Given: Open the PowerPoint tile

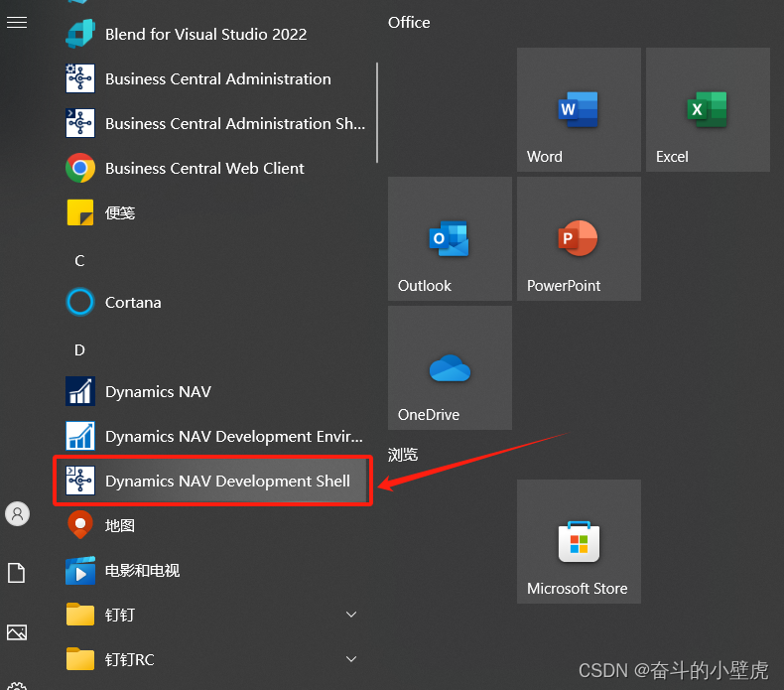Looking at the screenshot, I should coord(579,238).
